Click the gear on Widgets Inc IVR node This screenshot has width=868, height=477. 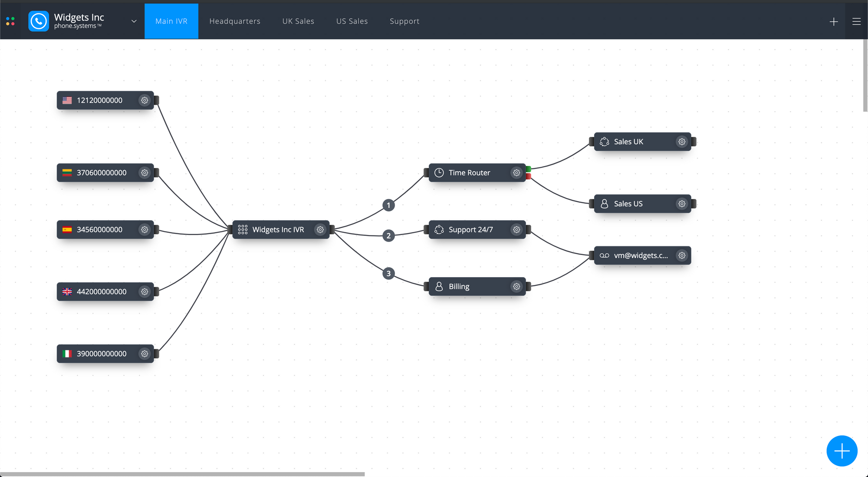pos(320,229)
